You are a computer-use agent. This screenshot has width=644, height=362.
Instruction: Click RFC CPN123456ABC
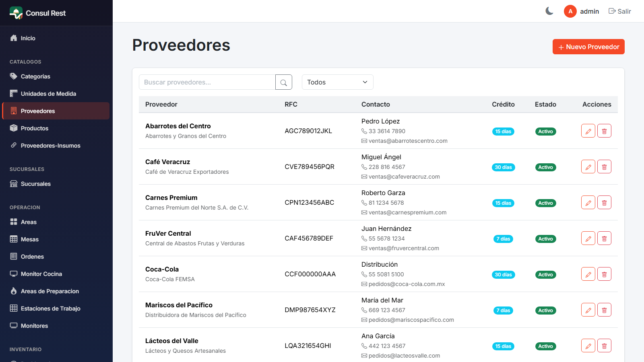310,202
